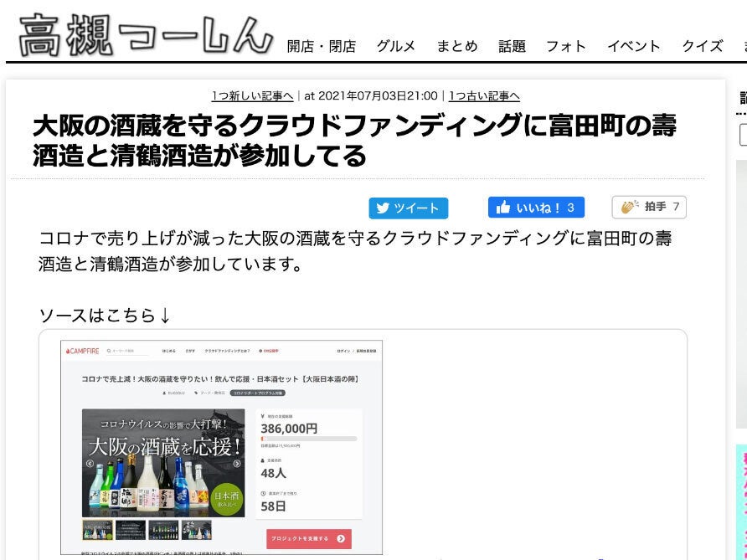Select まとめ in the navigation bar

coord(456,47)
